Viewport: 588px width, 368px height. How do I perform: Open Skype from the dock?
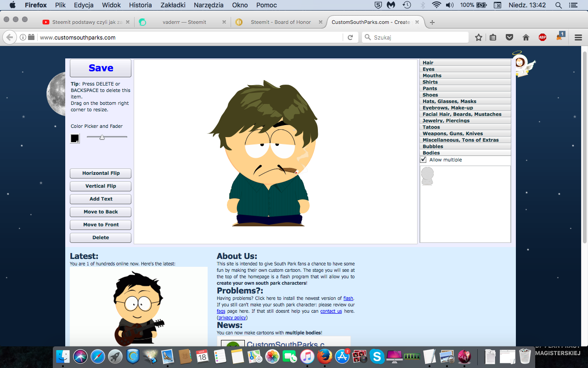377,356
